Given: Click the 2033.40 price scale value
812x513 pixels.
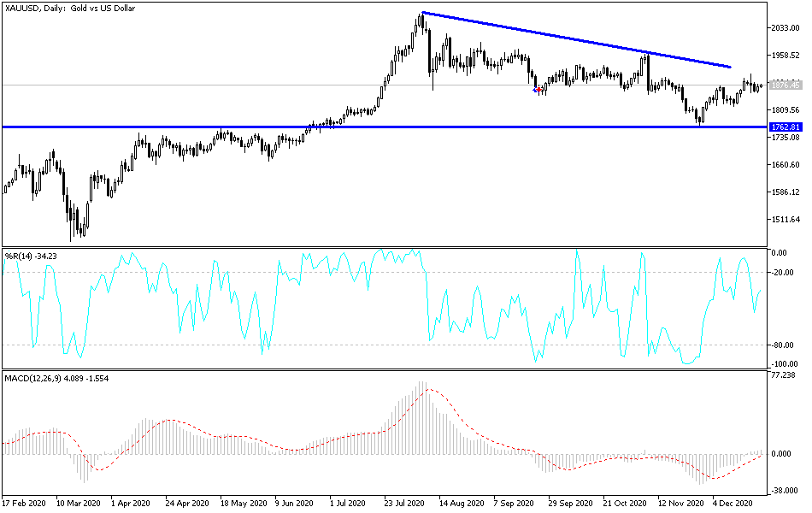Looking at the screenshot, I should click(x=785, y=28).
